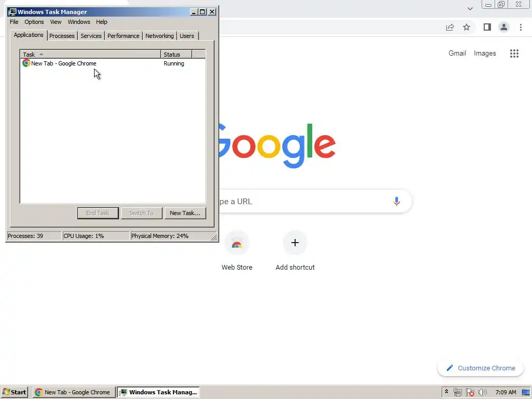The image size is (532, 399).
Task: Click Show desktop icon in tray
Action: point(526,392)
